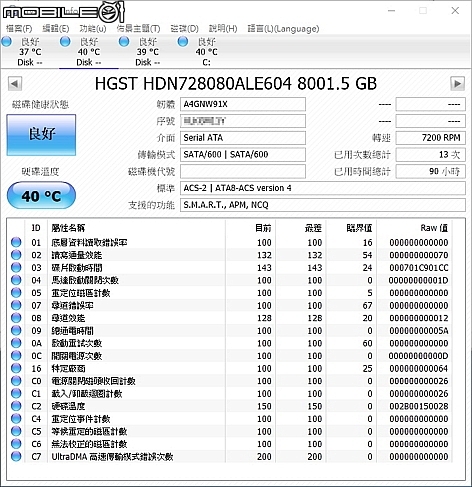Open the 檔案(F) file menu

(19, 29)
